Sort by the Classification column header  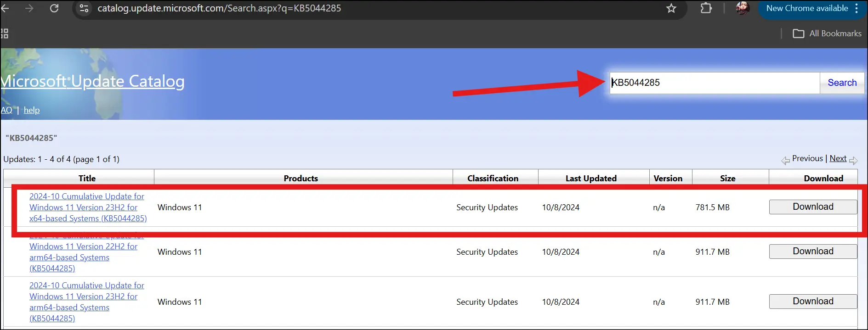(x=493, y=179)
